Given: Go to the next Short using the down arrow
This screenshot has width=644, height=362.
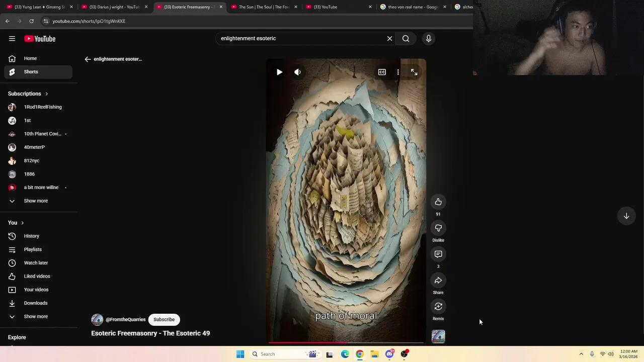Looking at the screenshot, I should click(626, 216).
